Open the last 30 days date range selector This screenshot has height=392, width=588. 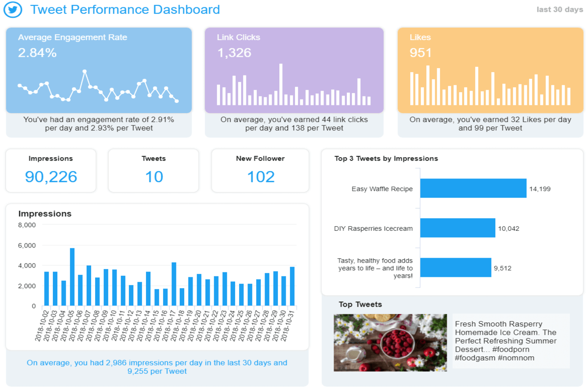tap(559, 9)
